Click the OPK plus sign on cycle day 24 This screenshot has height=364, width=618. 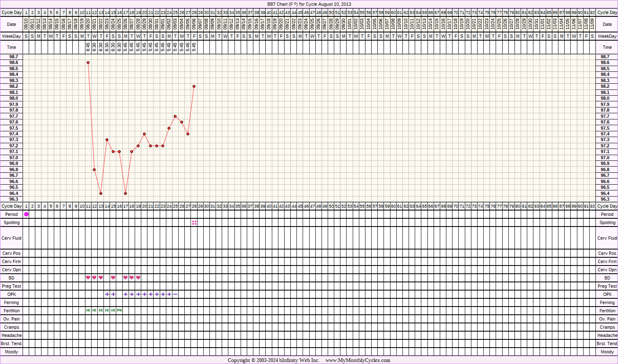[x=169, y=294]
